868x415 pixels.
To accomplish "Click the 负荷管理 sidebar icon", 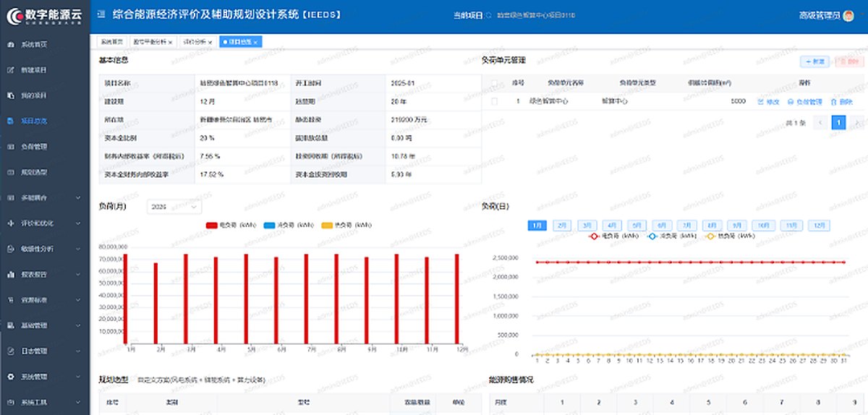I will [x=10, y=147].
